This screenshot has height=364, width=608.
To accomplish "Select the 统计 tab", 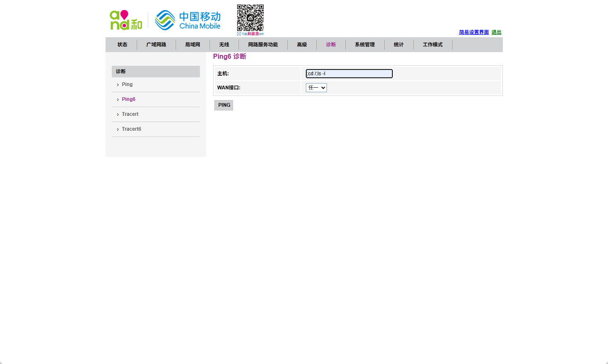I will 399,45.
